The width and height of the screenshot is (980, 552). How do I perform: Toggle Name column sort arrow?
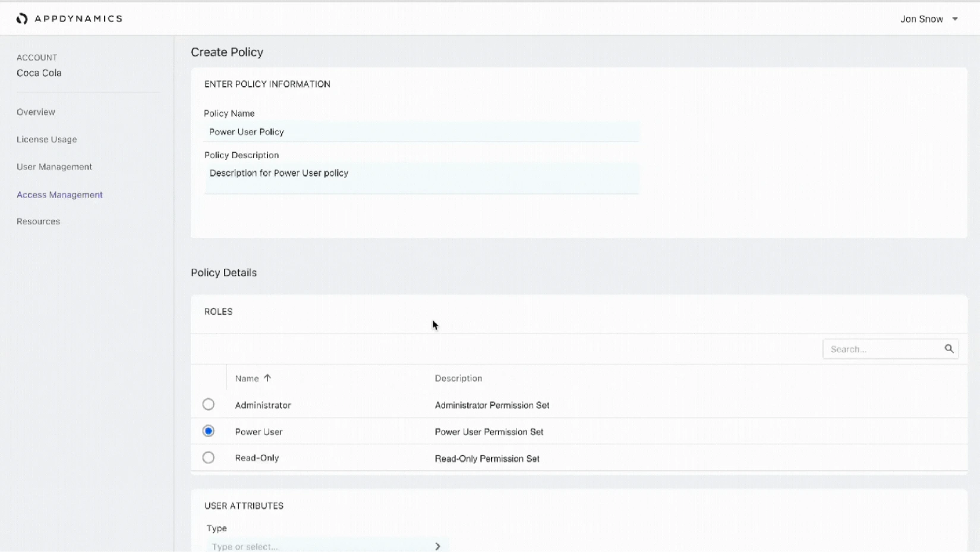tap(267, 378)
